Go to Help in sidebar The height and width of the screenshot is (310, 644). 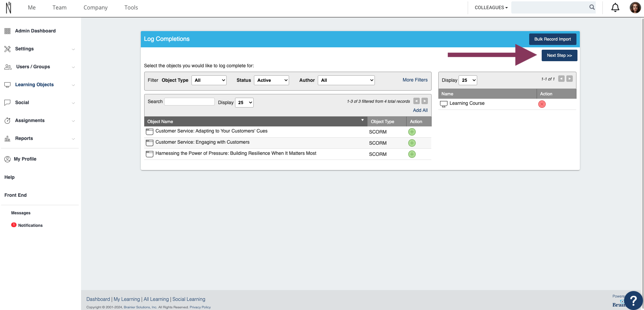click(x=9, y=177)
